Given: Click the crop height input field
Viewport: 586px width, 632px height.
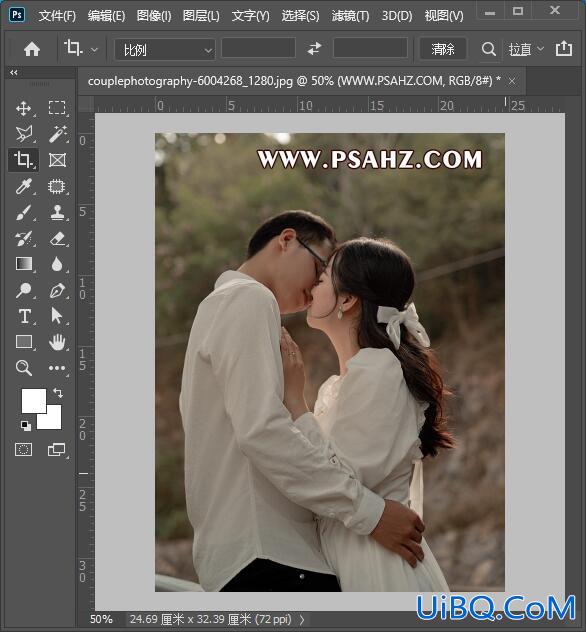Looking at the screenshot, I should pos(370,48).
